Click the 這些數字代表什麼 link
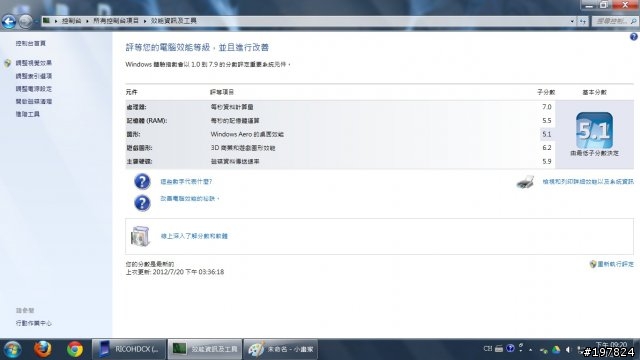The height and width of the screenshot is (360, 640). point(186,182)
